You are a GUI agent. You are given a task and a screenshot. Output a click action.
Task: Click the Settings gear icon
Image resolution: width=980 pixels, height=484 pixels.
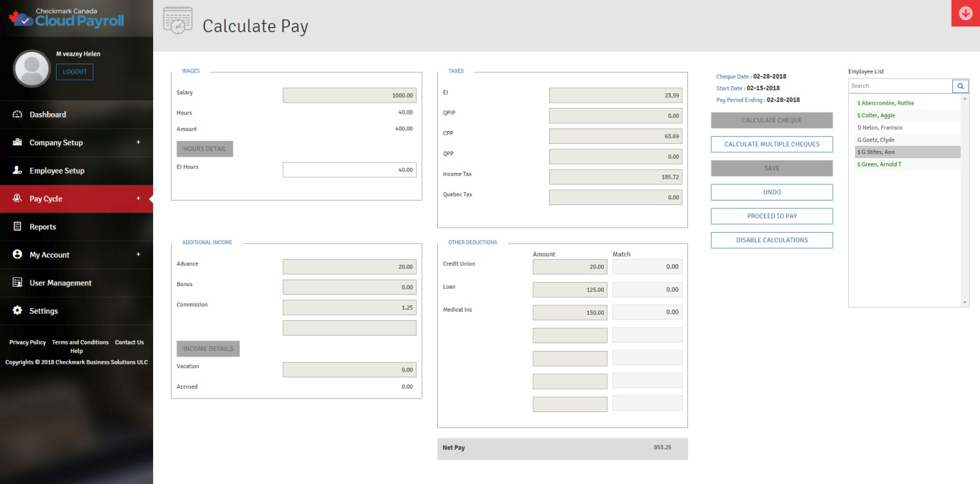coord(17,311)
